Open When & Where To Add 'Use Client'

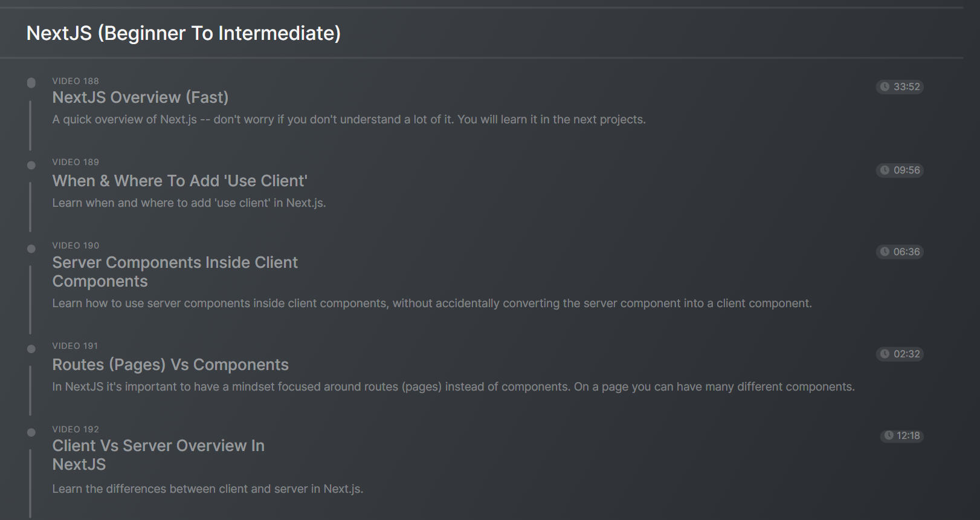point(179,181)
